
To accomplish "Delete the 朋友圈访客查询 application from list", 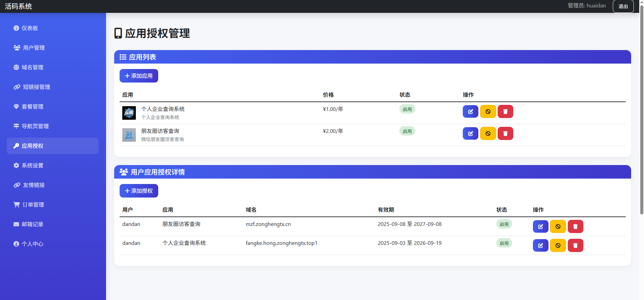I will pyautogui.click(x=505, y=134).
